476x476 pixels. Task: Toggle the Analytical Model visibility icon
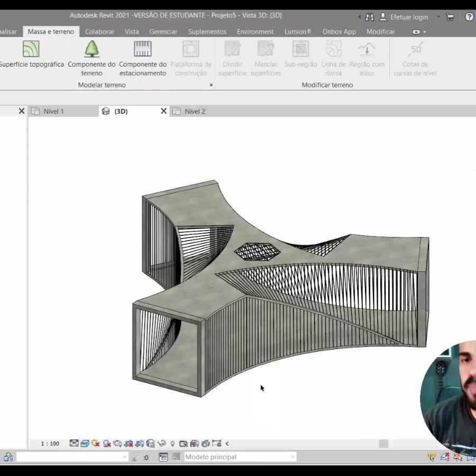pyautogui.click(x=194, y=444)
